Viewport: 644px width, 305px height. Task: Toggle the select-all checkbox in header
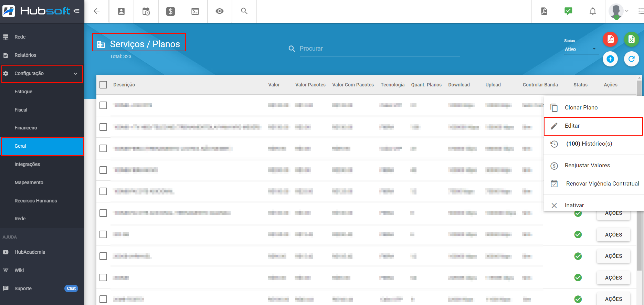point(103,85)
